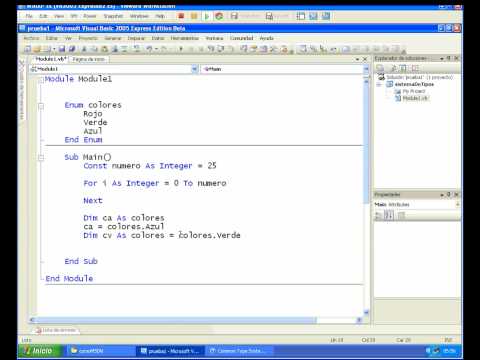Click the Undo arrow in Visual Basic toolbar
The height and width of the screenshot is (360, 480).
149,49
